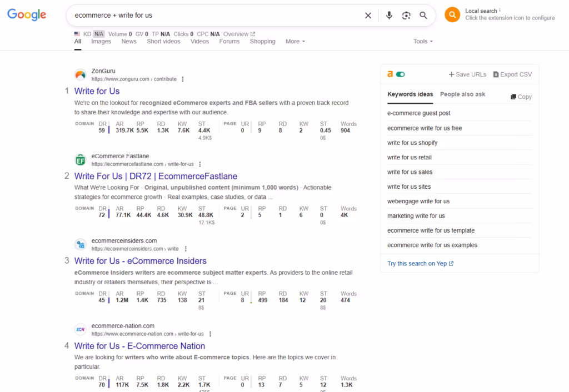Viewport: 569px width, 392px height.
Task: Click keyword write for us sites
Action: (408, 187)
